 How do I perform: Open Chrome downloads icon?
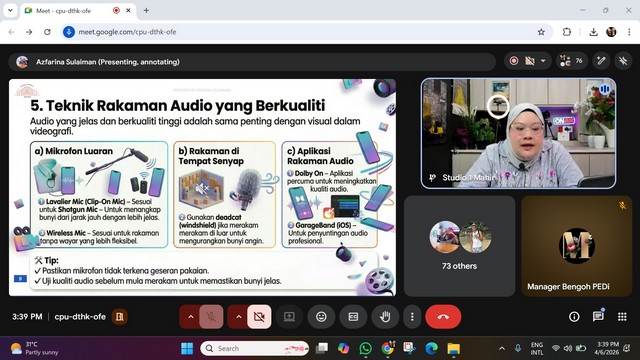593,32
